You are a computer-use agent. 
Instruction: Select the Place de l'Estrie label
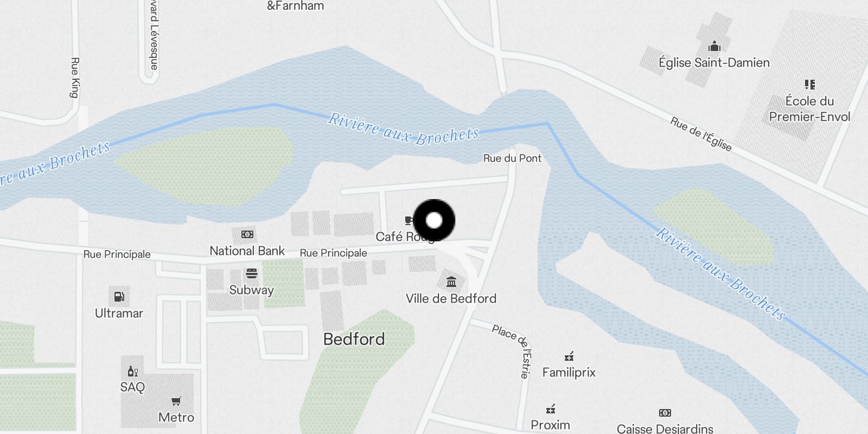click(513, 351)
